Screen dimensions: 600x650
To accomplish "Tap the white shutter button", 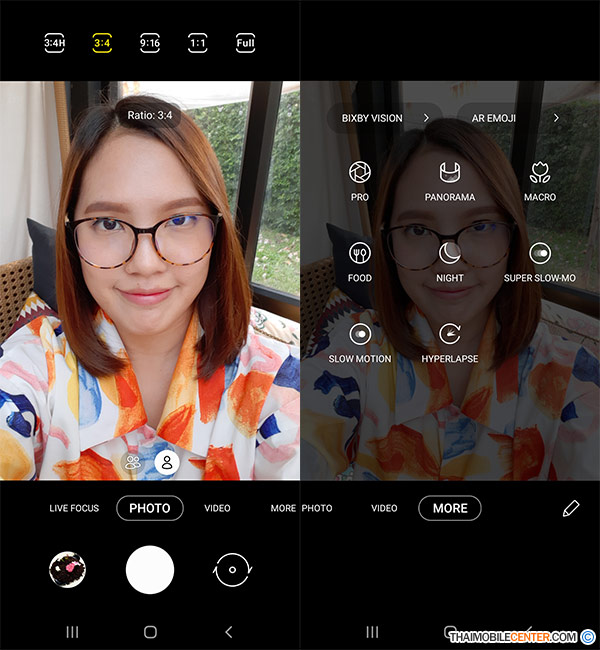I will [x=150, y=570].
